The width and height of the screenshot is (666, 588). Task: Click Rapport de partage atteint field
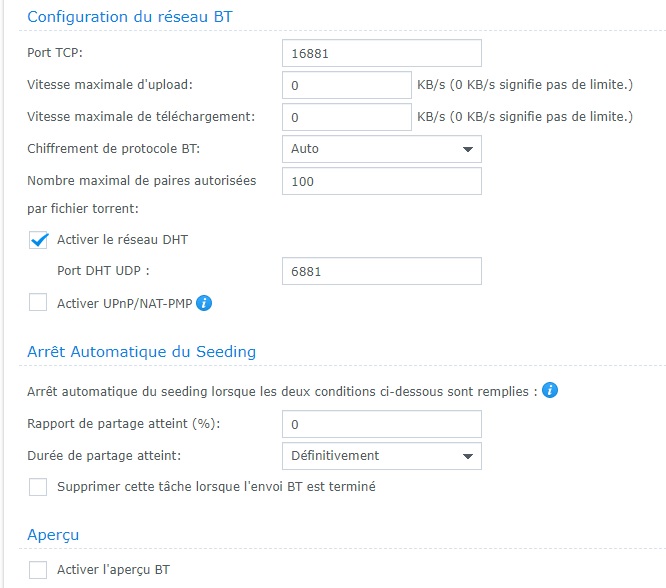[381, 424]
